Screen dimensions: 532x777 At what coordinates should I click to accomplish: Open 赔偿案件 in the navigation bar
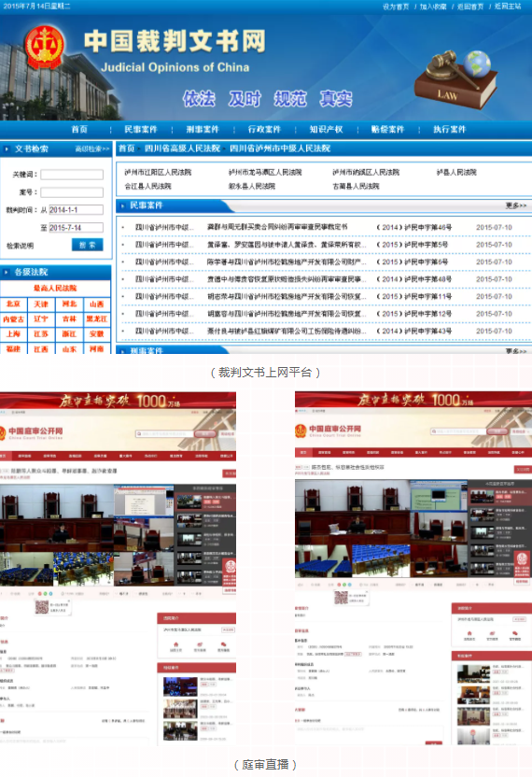(x=388, y=129)
